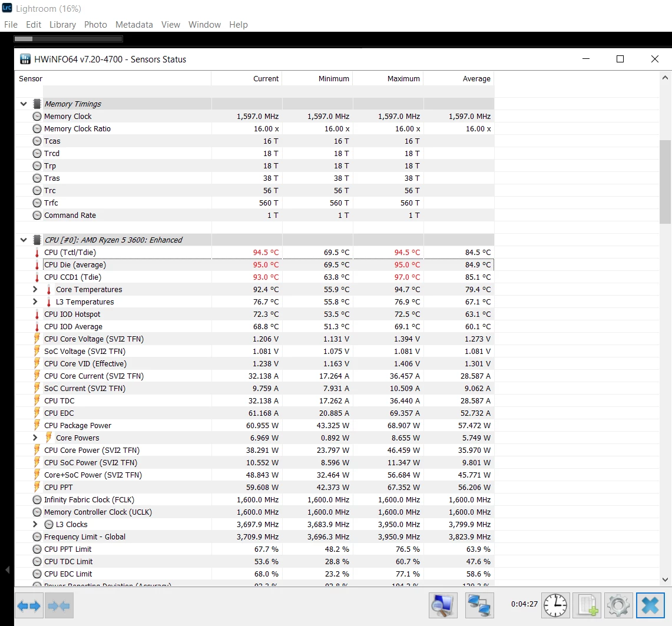Click the Average column header
The image size is (672, 626).
459,78
